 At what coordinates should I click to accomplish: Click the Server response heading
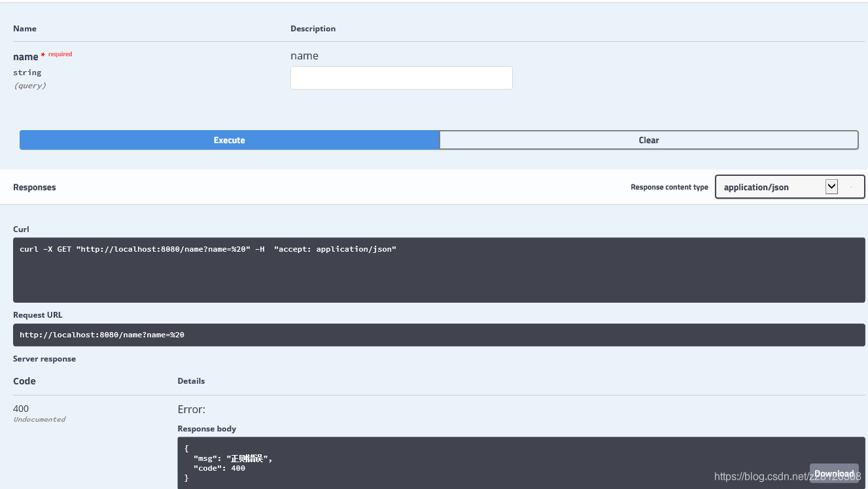coord(44,359)
